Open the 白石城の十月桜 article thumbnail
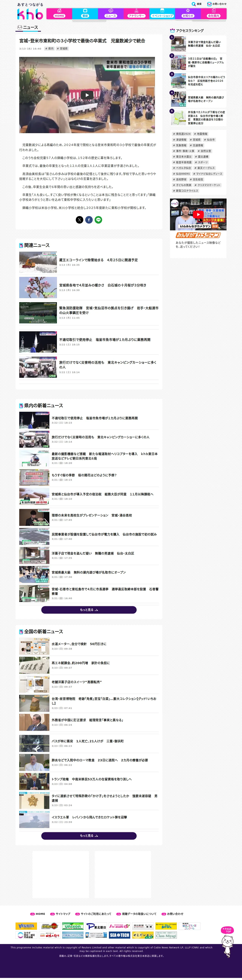Screen dimensions: 242x980 (38, 287)
